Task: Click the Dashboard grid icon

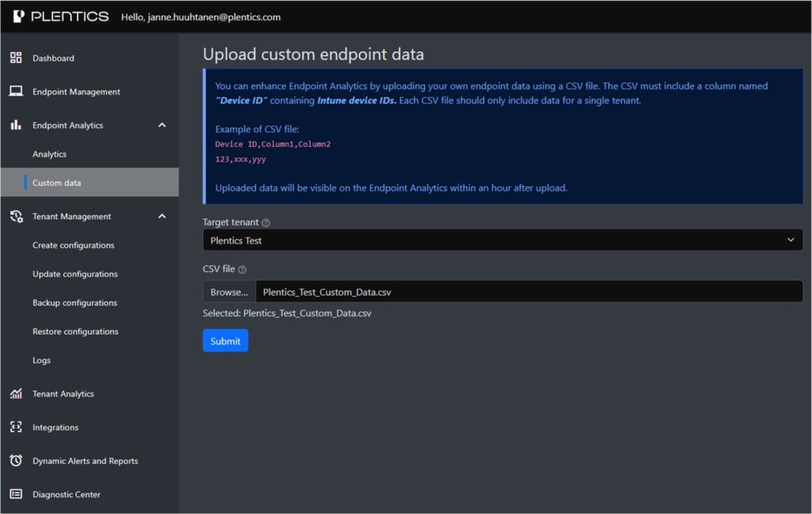Action: tap(16, 58)
